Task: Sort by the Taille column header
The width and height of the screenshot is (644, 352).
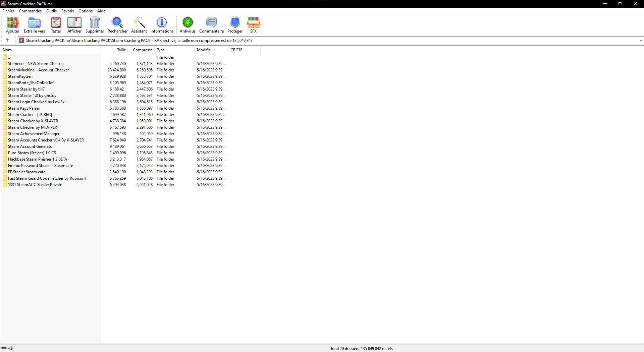Action: [114, 50]
